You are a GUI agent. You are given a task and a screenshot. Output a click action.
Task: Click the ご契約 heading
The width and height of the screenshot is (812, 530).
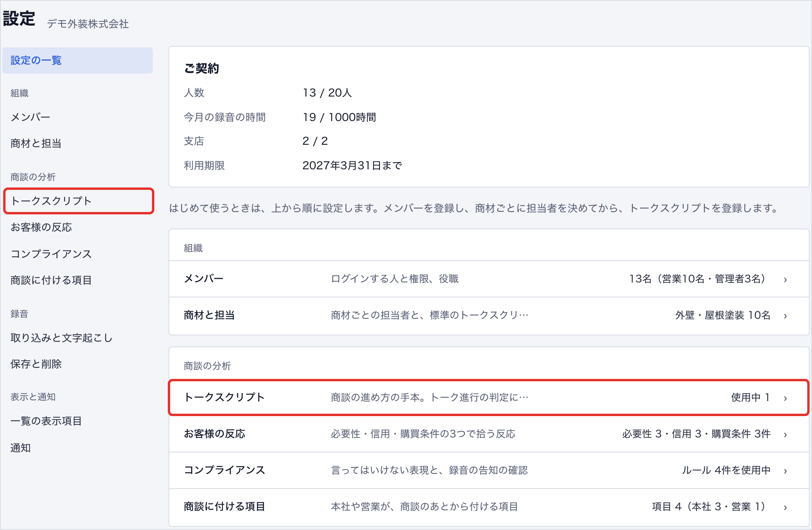[201, 68]
